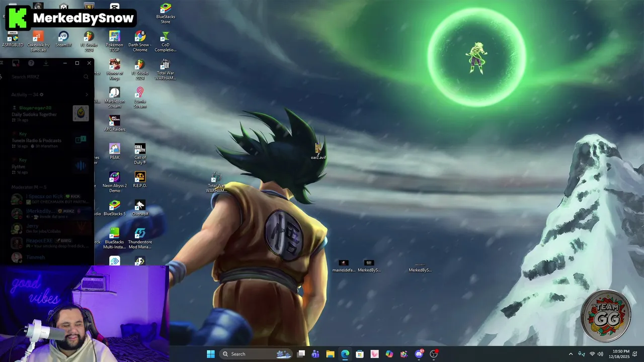
Task: Open Marbles on Stream shortcut
Action: tap(115, 98)
